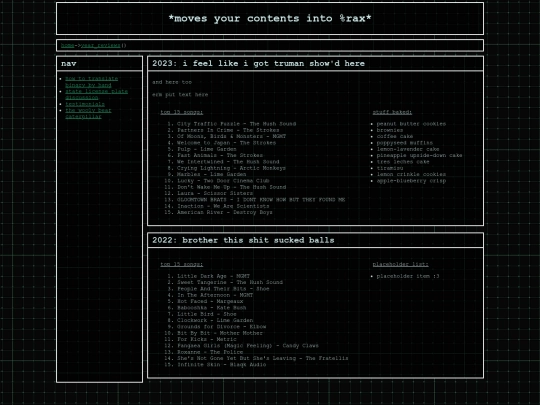This screenshot has height=405, width=540.
Task: Click the 'coffee cake' baked item
Action: pyautogui.click(x=395, y=136)
